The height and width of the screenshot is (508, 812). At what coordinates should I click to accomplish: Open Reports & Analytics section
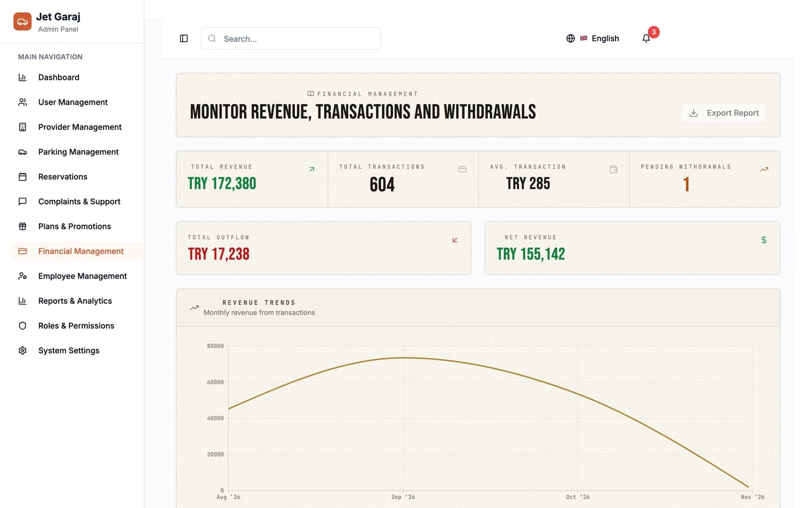77,301
